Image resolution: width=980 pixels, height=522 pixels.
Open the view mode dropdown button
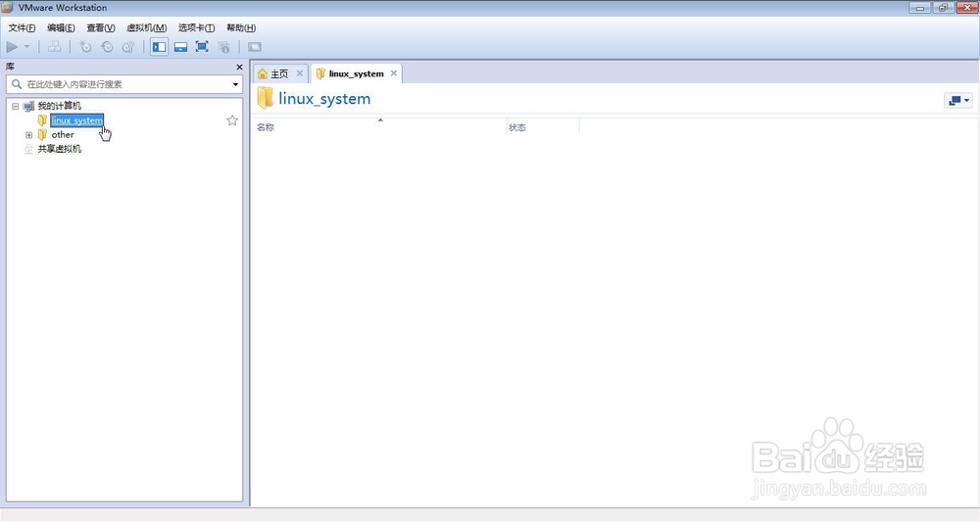pyautogui.click(x=958, y=101)
